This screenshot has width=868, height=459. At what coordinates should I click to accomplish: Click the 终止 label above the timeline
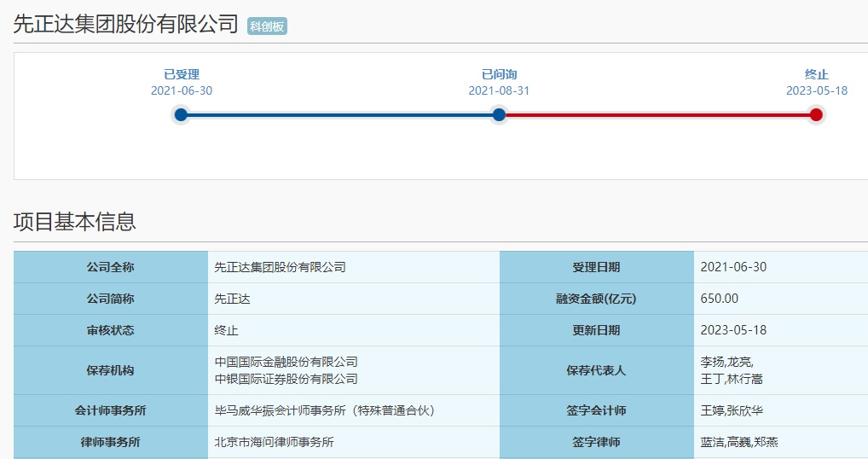click(x=816, y=74)
